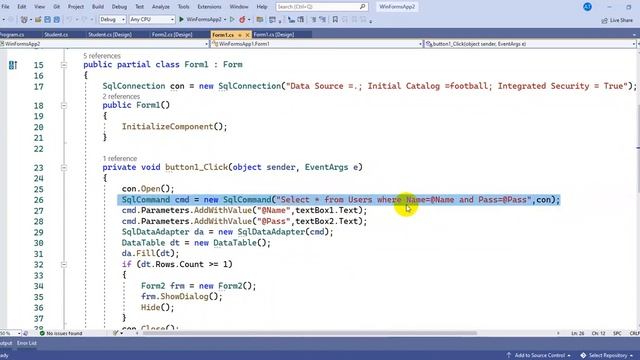Click the '5 references' CodeLens link
The image size is (640, 360).
pos(102,56)
